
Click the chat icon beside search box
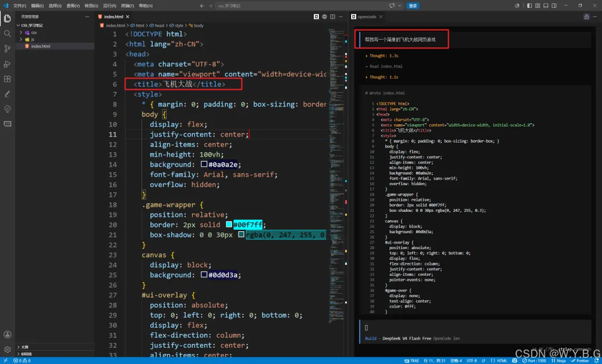[392, 6]
